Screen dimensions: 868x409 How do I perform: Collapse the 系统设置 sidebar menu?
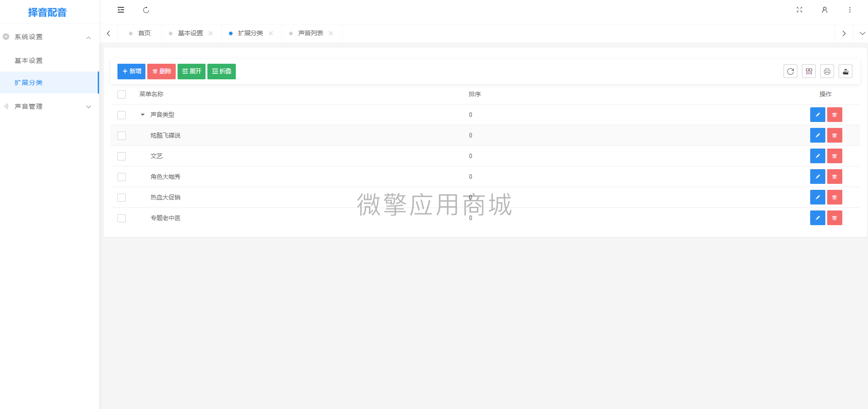[49, 37]
